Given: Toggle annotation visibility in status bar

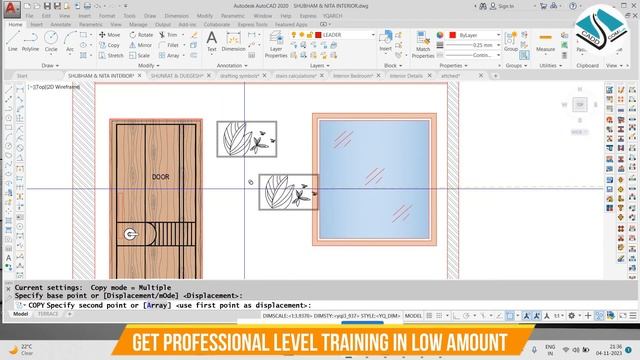Looking at the screenshot, I should coord(527,316).
